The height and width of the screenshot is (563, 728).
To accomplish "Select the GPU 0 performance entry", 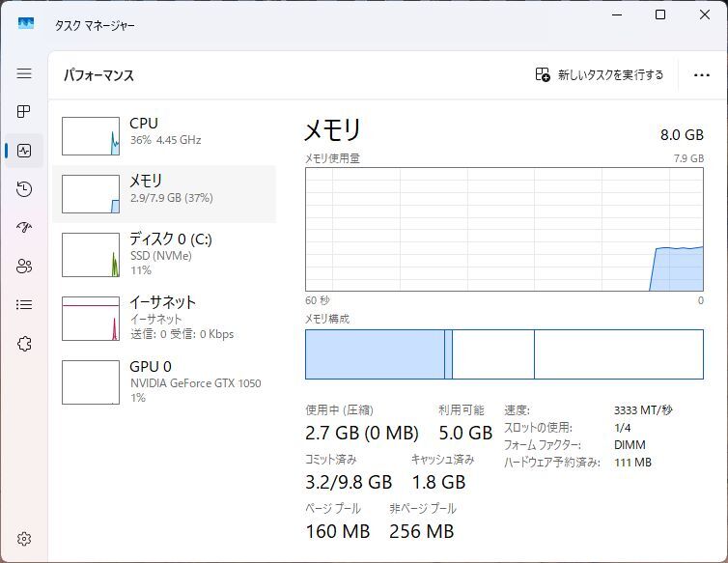I will coord(164,381).
